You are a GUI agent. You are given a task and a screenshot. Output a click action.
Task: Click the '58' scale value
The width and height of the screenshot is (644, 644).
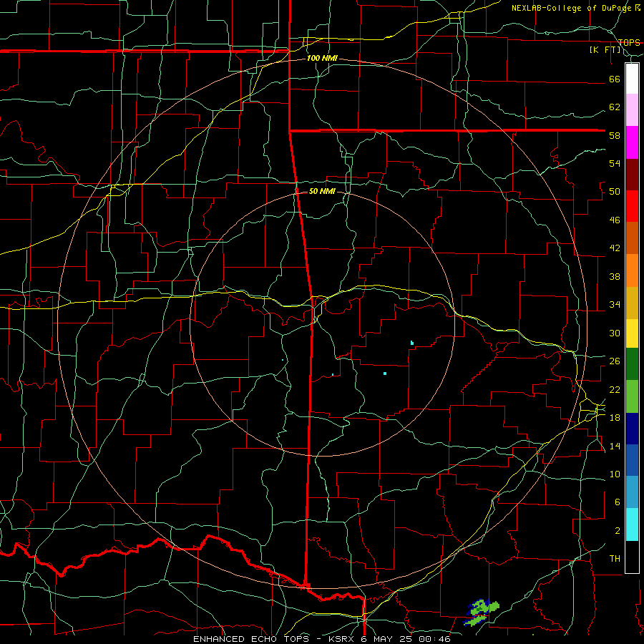(615, 135)
